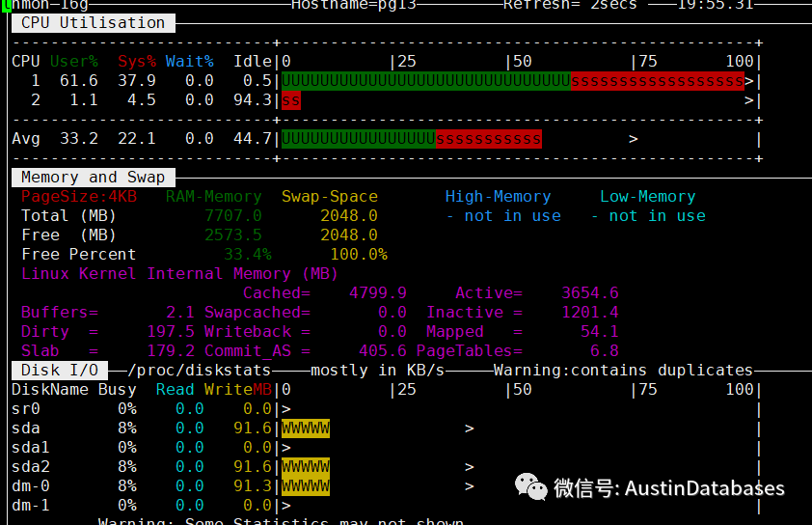Click the Commit_AS value 405.6
812x525 pixels.
point(382,351)
